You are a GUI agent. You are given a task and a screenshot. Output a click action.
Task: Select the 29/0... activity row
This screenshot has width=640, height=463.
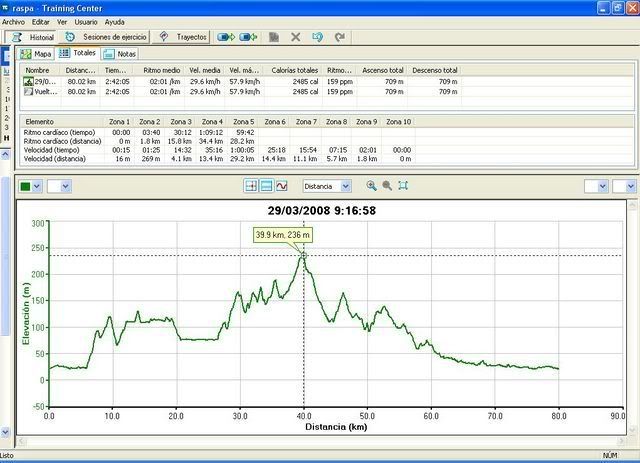(x=241, y=82)
